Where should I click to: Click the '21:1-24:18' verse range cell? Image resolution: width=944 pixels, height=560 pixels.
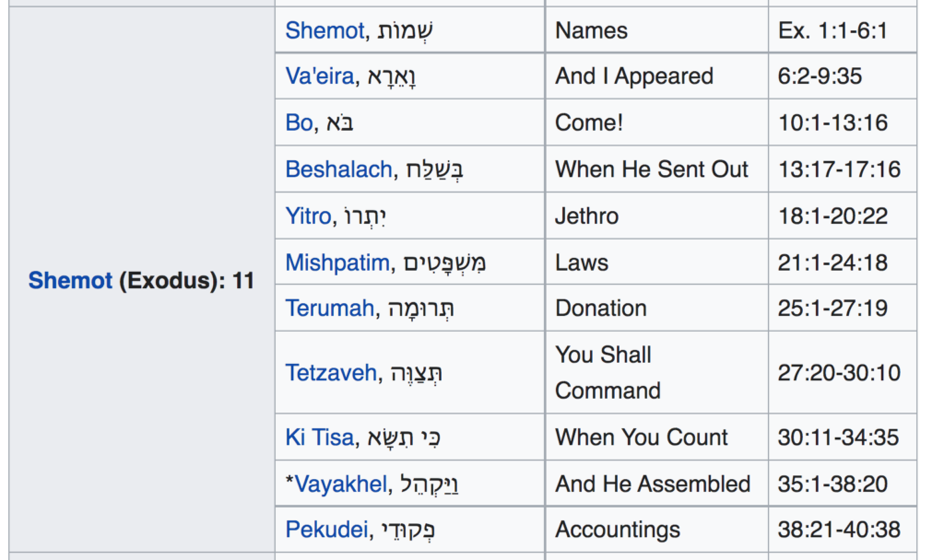[832, 262]
